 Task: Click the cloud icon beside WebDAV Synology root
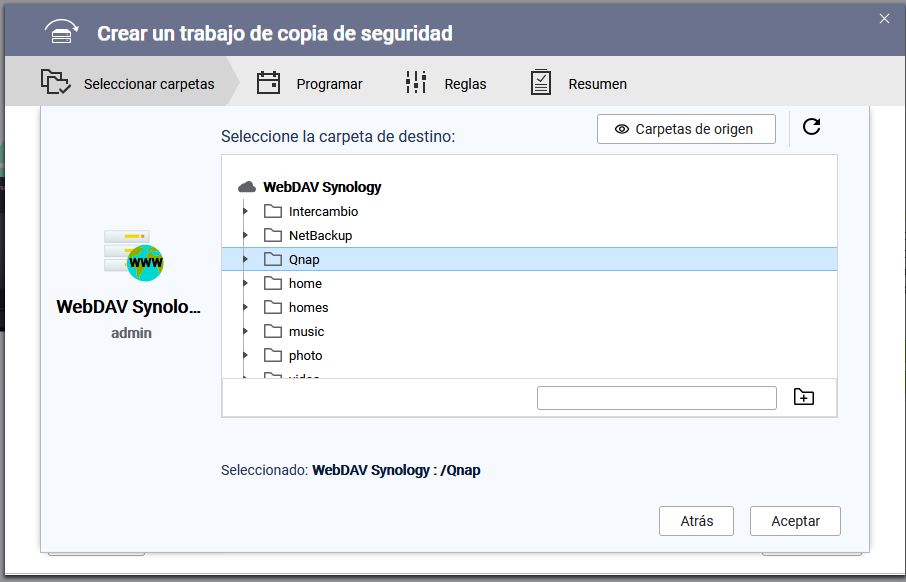click(x=247, y=187)
